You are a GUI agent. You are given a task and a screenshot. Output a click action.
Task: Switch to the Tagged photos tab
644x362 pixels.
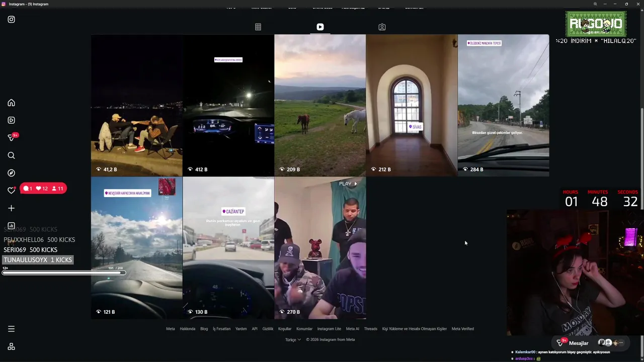tap(382, 27)
